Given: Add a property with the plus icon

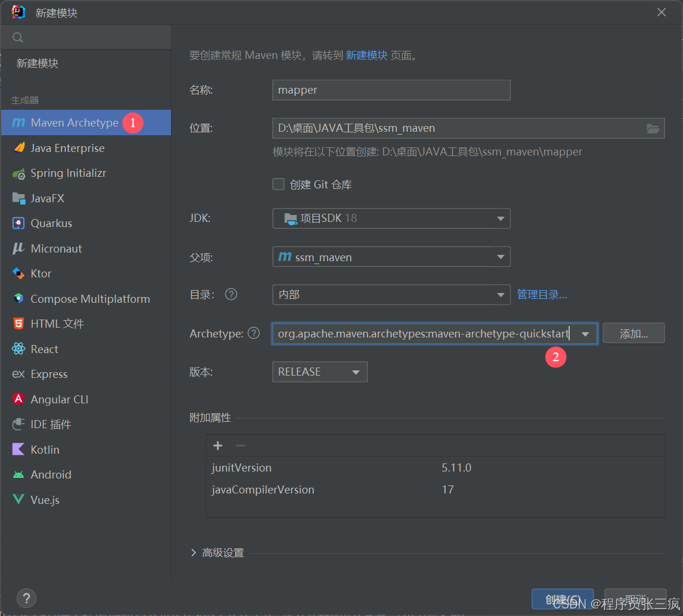Looking at the screenshot, I should point(218,446).
